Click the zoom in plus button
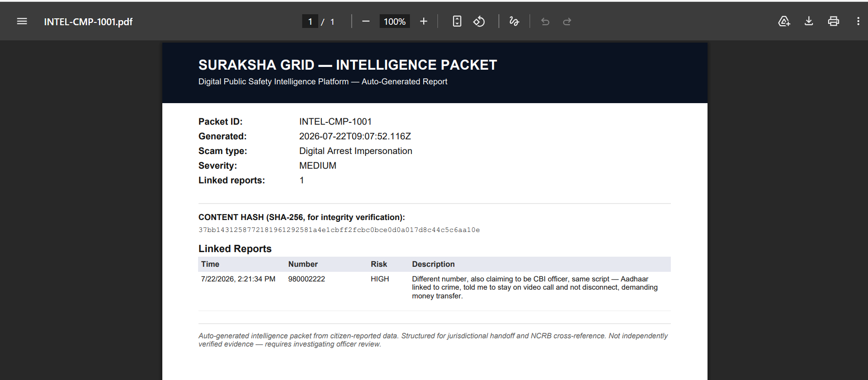The width and height of the screenshot is (868, 380). pos(424,22)
